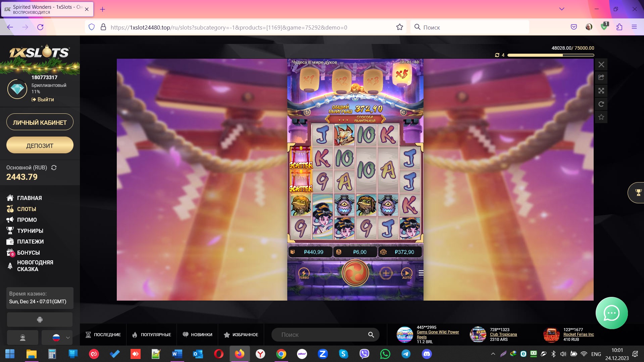Open Gems Gone Wild Power Reels link
This screenshot has height=362, width=644.
coord(438,334)
